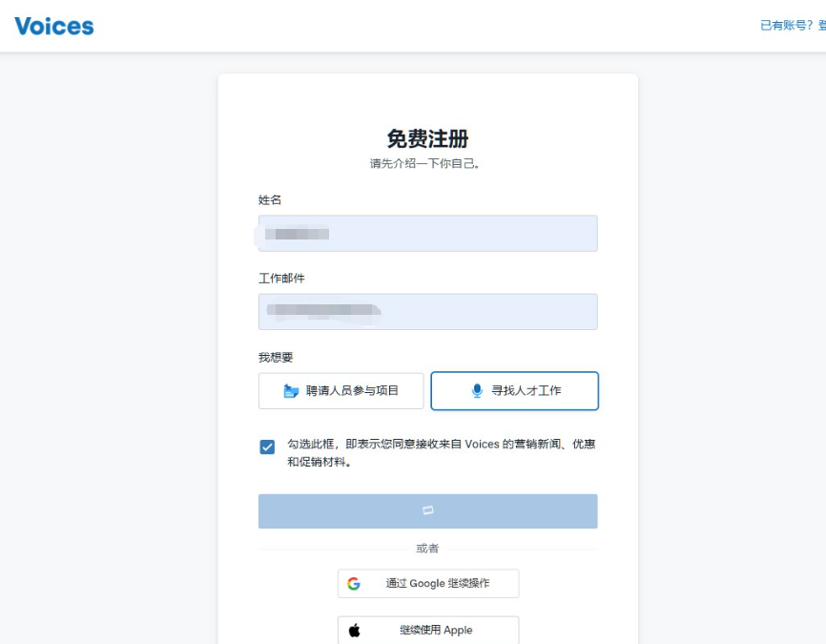Click the 工作邮件 field label
The width and height of the screenshot is (826, 644).
(281, 279)
